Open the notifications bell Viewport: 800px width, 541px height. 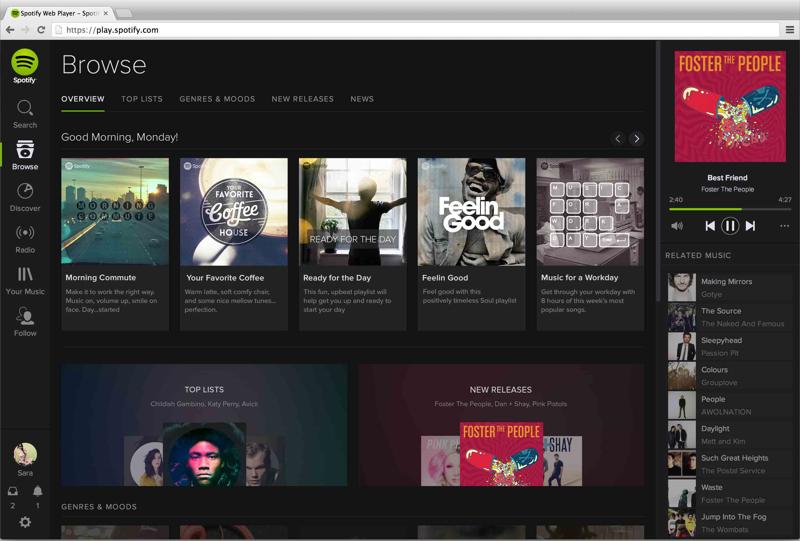coord(37,491)
